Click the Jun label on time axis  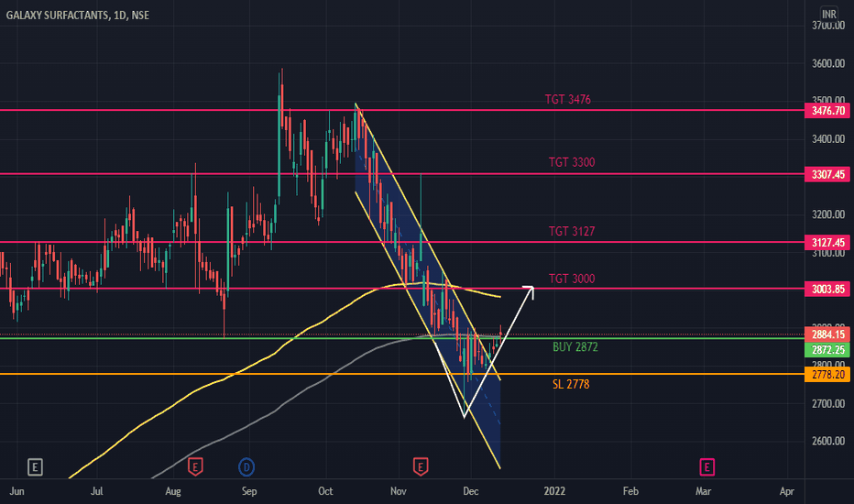tap(16, 491)
